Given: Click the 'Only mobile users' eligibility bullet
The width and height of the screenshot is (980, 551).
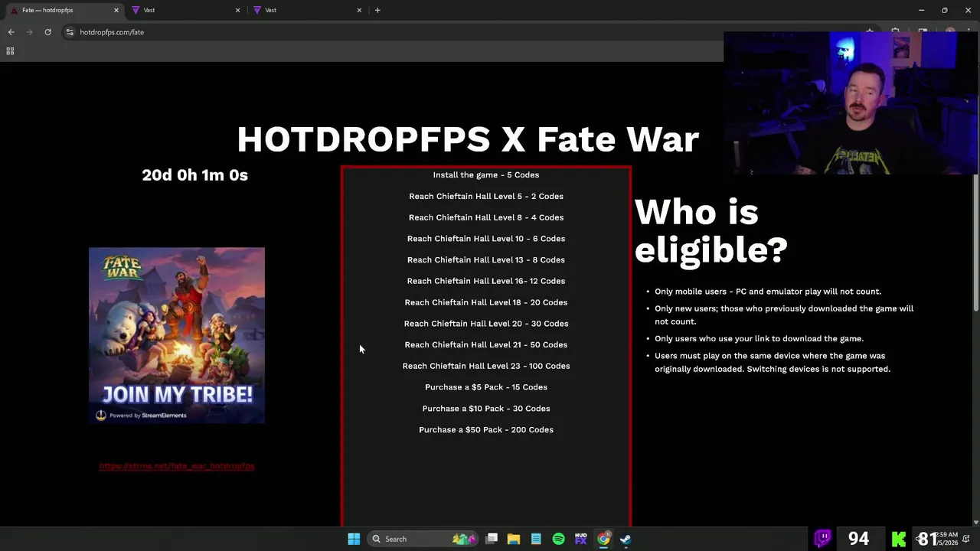Looking at the screenshot, I should [x=768, y=292].
